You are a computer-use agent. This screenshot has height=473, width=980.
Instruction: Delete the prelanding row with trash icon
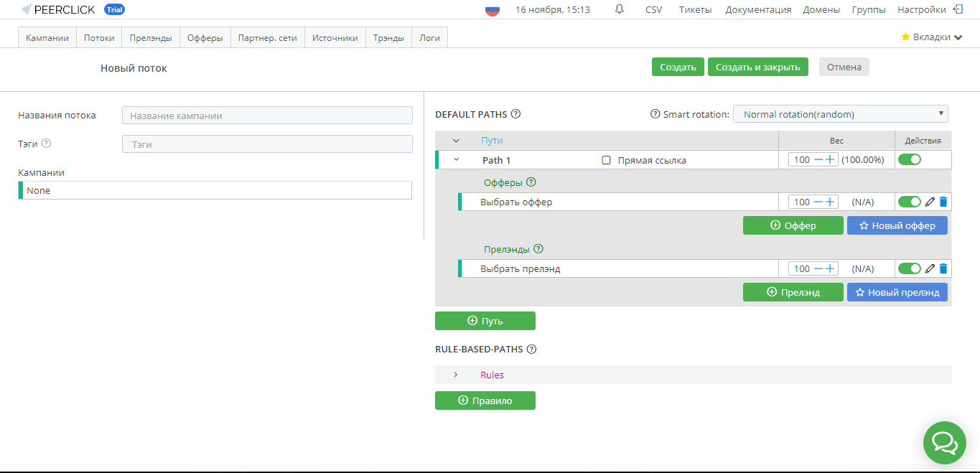click(x=943, y=269)
